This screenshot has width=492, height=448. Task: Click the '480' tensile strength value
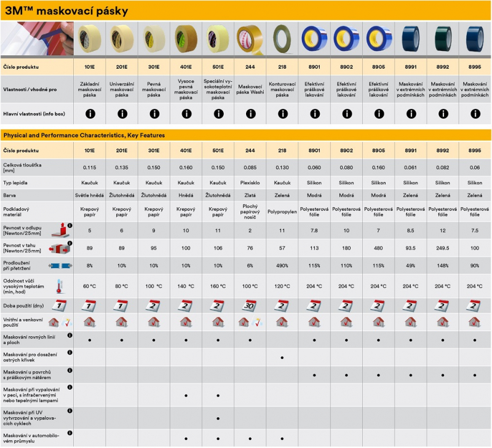click(x=378, y=248)
